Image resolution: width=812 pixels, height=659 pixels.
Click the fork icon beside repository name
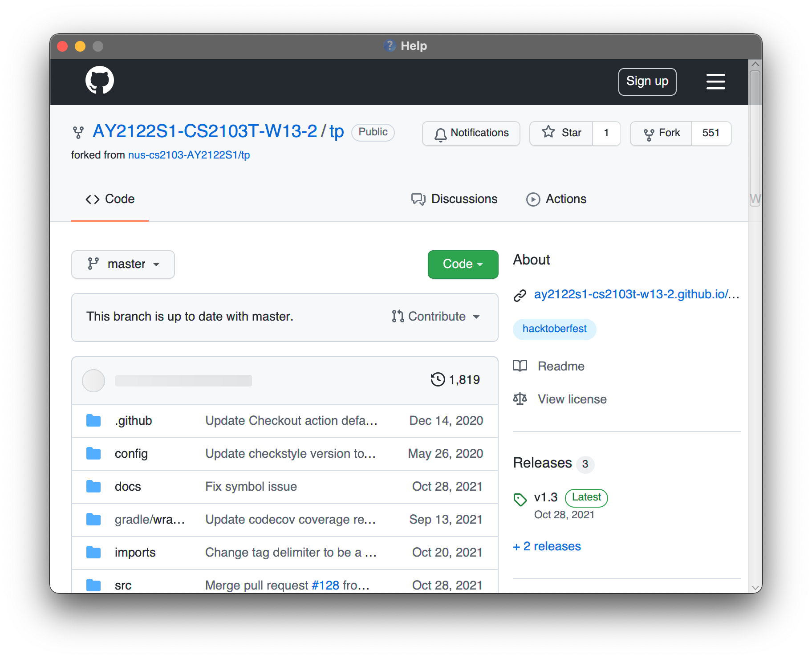click(78, 132)
